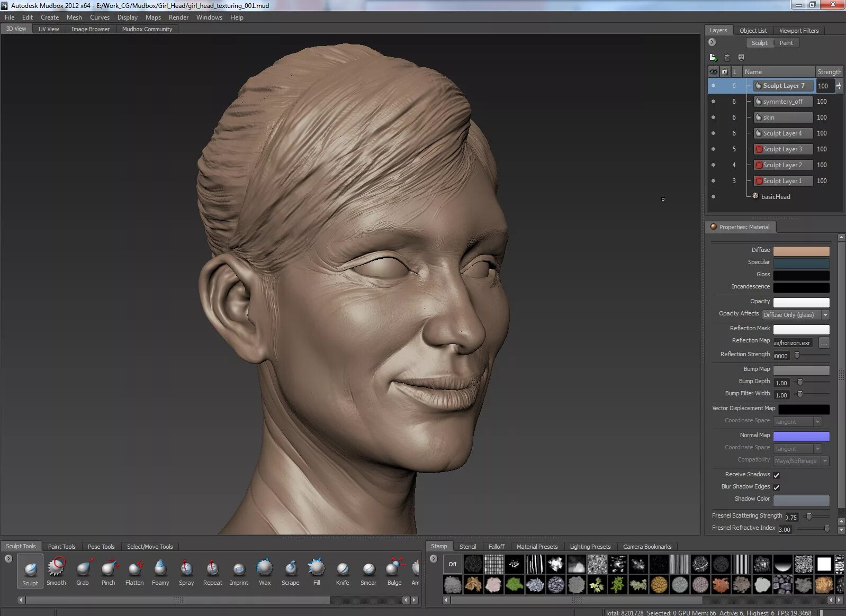Delete layer using trash icon
The width and height of the screenshot is (846, 616).
click(727, 58)
